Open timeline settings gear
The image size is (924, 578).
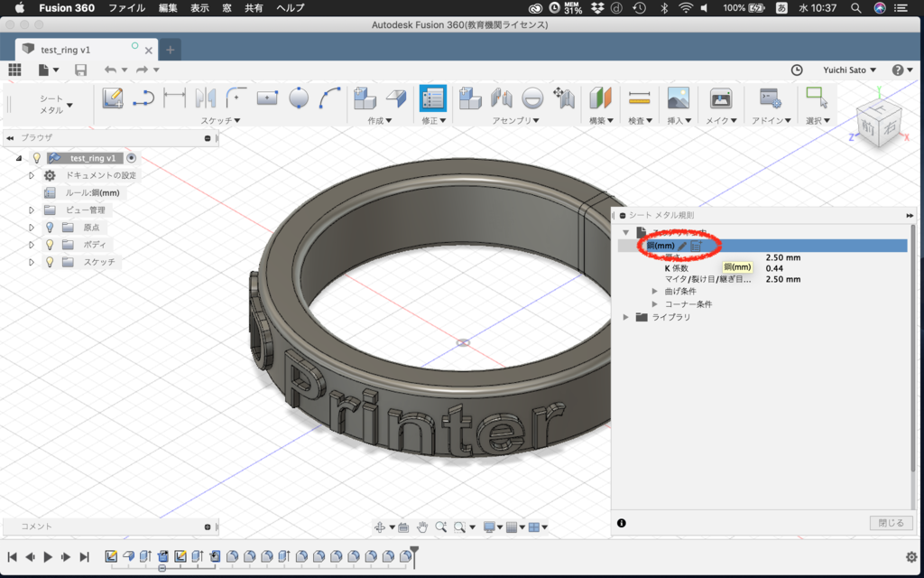[x=911, y=556]
